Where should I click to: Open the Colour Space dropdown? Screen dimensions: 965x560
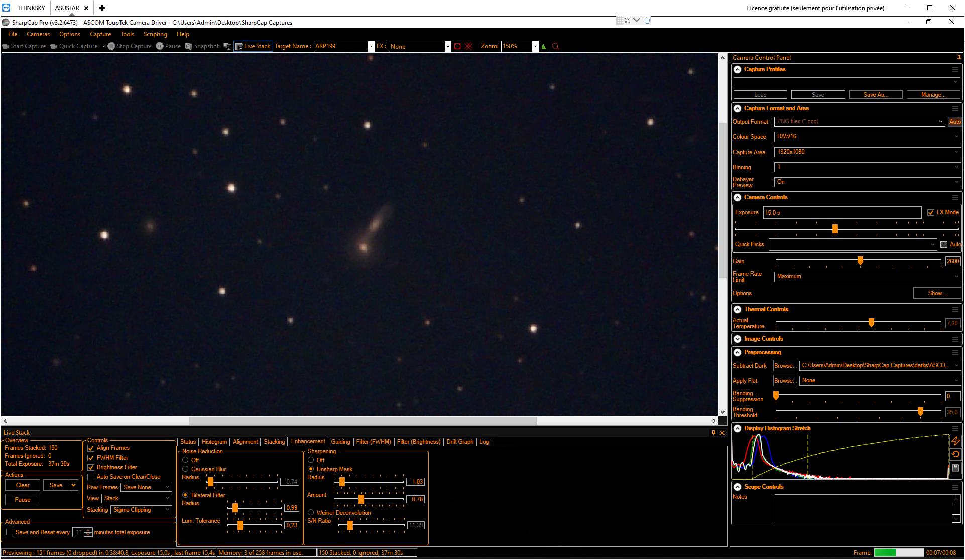pyautogui.click(x=868, y=137)
